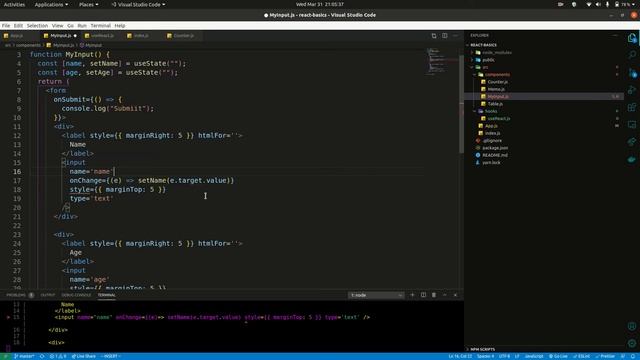This screenshot has width=640, height=360.
Task: Click ESLint status bar item
Action: (x=581, y=356)
